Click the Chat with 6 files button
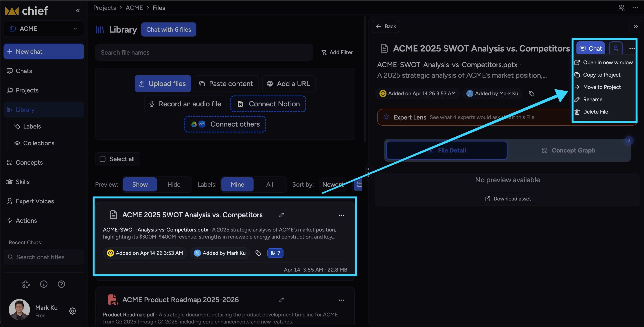The height and width of the screenshot is (327, 644). click(169, 29)
